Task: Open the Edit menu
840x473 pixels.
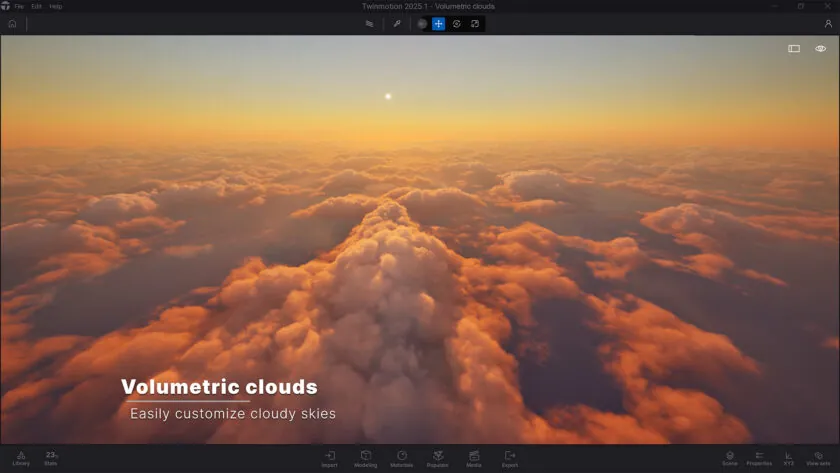Action: coord(36,6)
